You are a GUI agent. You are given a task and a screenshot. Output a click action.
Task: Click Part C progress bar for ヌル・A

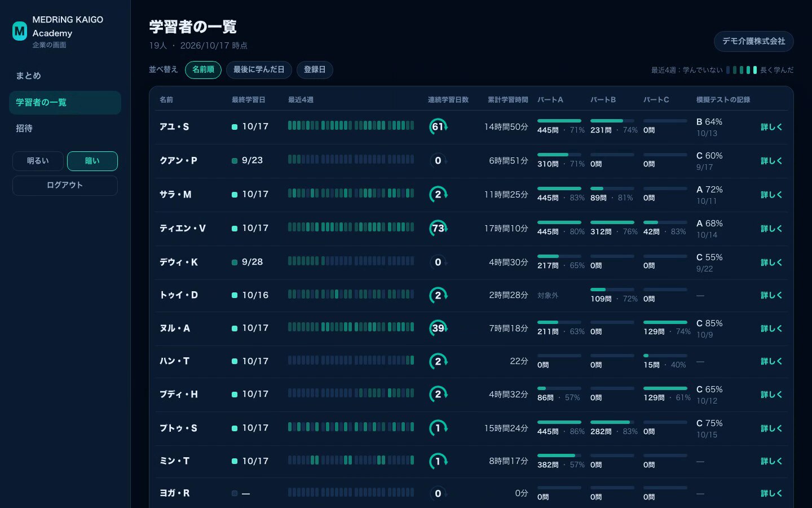pos(665,322)
